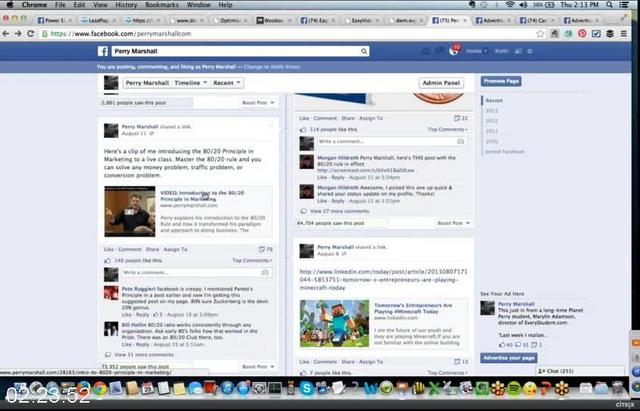Open the Pinterest extension icon
This screenshot has height=411, width=640.
tap(582, 34)
